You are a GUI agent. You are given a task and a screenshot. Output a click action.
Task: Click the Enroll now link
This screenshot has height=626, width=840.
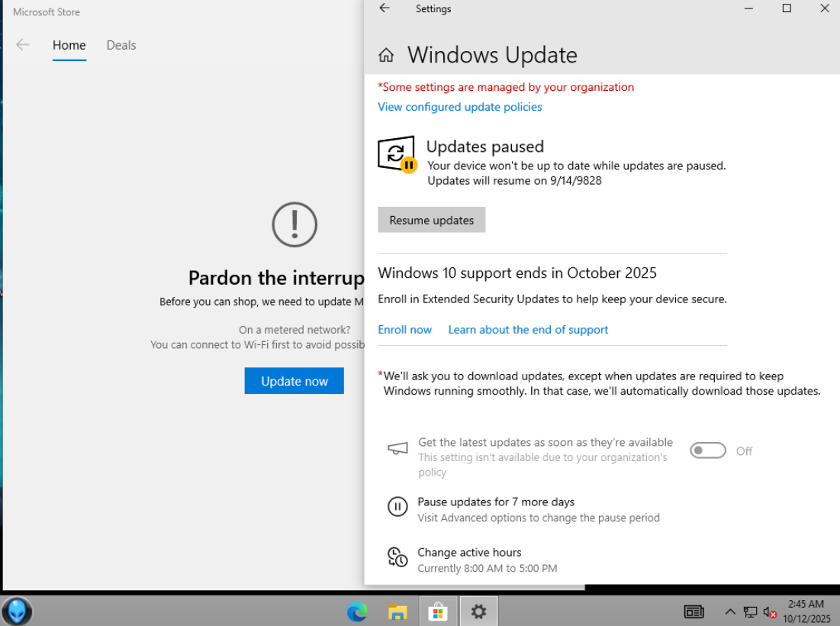(x=404, y=330)
